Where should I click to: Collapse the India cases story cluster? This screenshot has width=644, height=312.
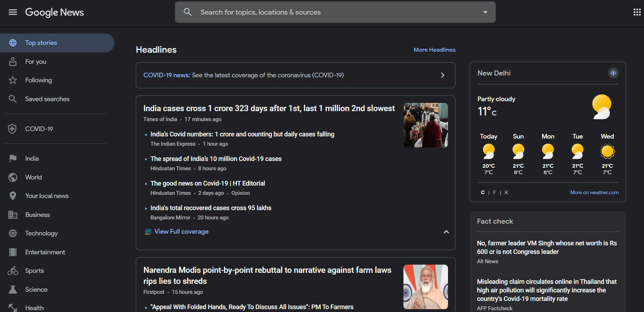[446, 232]
